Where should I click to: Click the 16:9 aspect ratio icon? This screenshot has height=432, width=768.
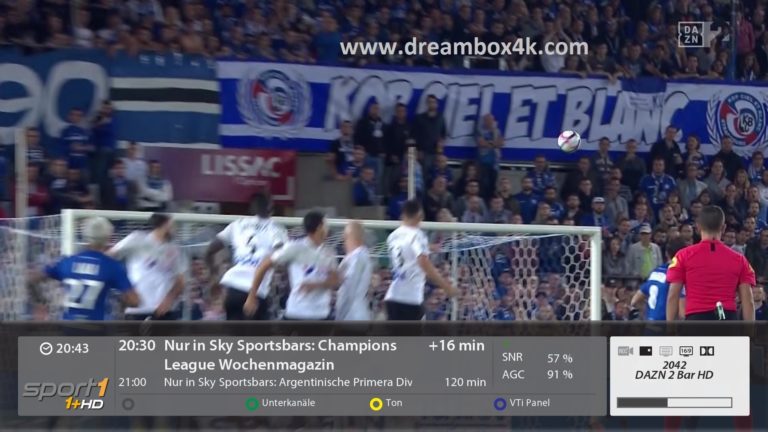click(686, 351)
